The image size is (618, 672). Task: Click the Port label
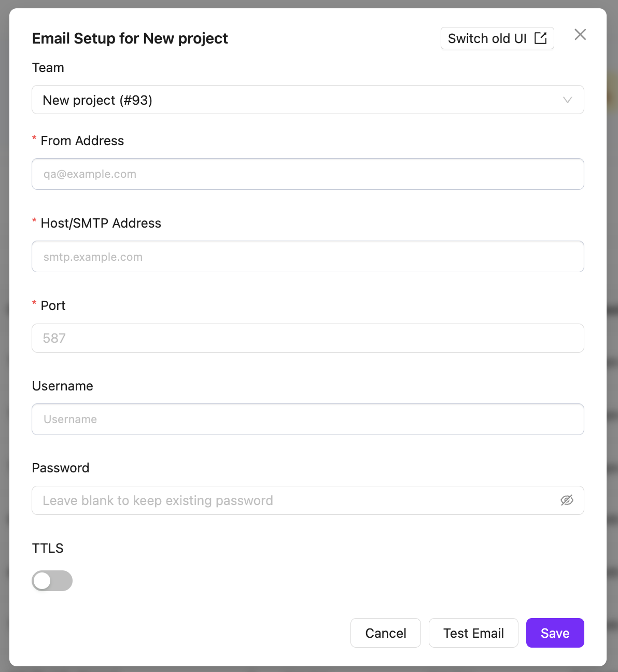click(53, 306)
